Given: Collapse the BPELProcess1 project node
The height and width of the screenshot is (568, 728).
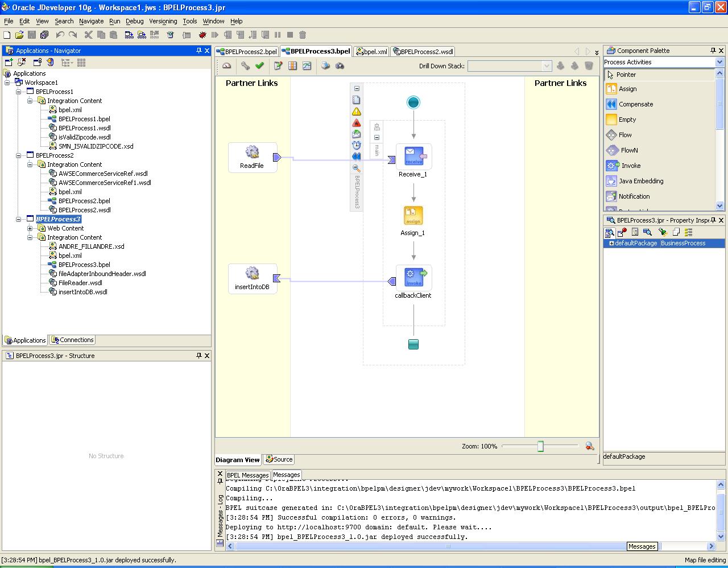Looking at the screenshot, I should coord(19,92).
